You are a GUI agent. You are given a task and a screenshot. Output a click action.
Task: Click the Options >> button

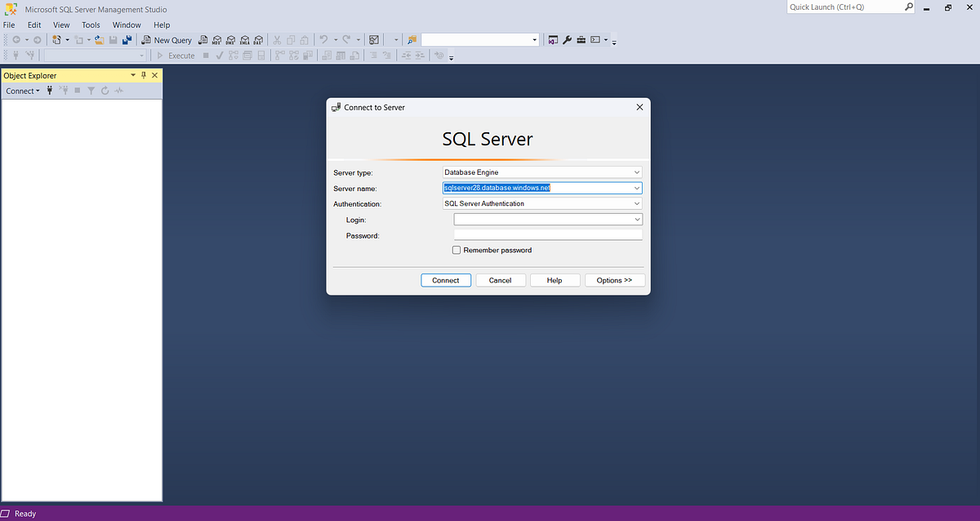pos(614,280)
